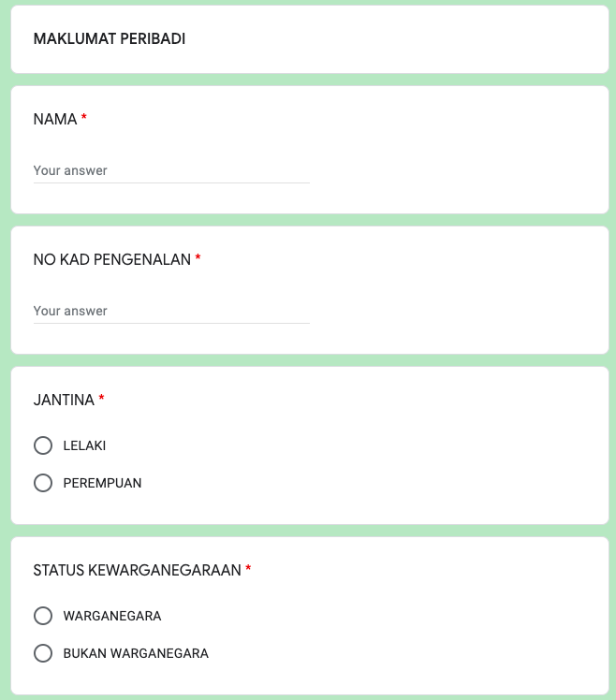This screenshot has width=616, height=700.
Task: Choose the PEREMPUAN radio circle
Action: [43, 483]
